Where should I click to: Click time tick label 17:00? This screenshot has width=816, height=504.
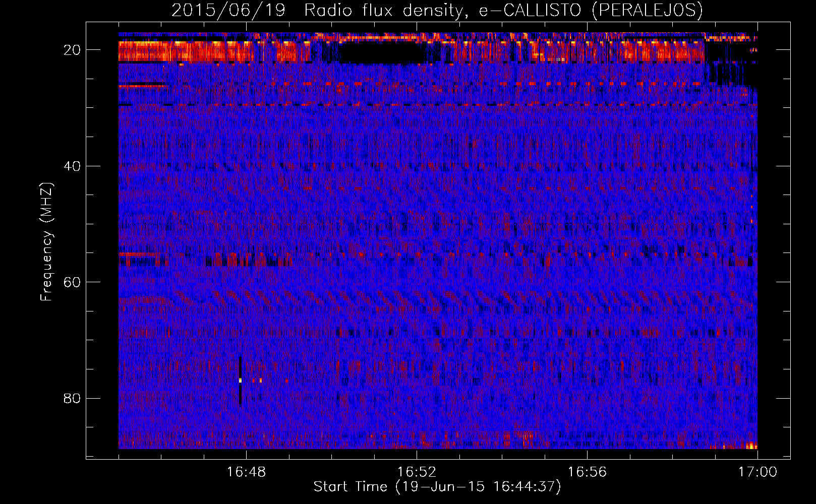coord(757,472)
